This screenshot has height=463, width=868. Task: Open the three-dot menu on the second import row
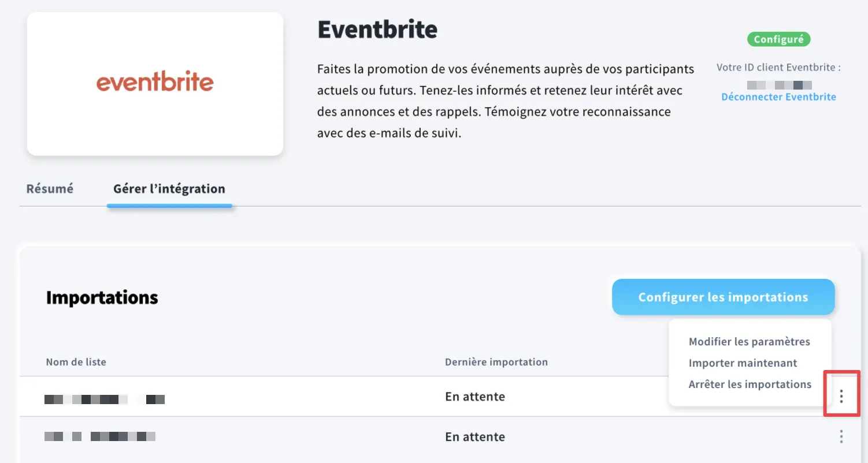tap(841, 436)
